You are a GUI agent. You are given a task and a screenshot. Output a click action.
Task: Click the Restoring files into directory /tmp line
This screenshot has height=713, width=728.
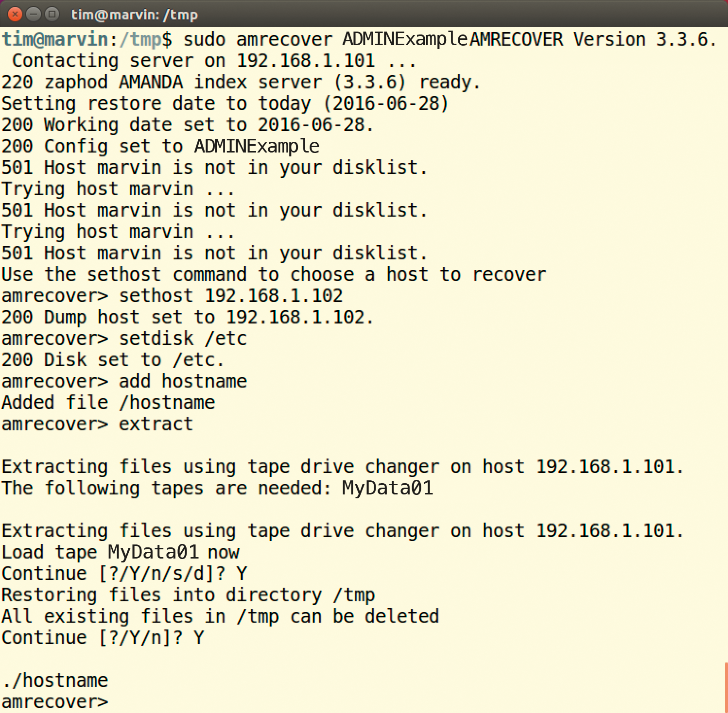tap(188, 594)
